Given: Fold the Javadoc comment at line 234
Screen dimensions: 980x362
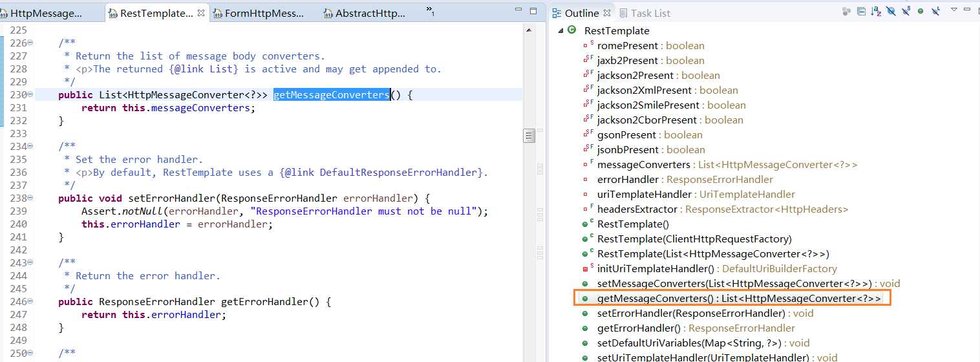Looking at the screenshot, I should tap(30, 146).
